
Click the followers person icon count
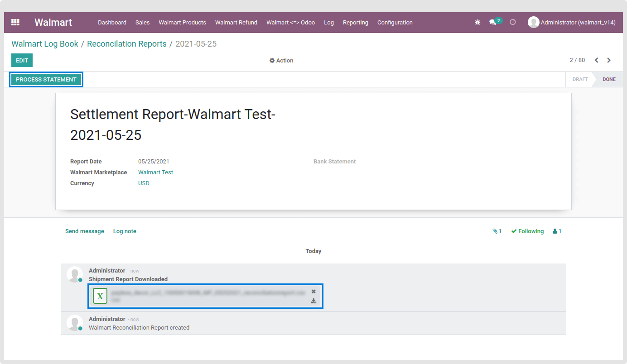click(557, 231)
